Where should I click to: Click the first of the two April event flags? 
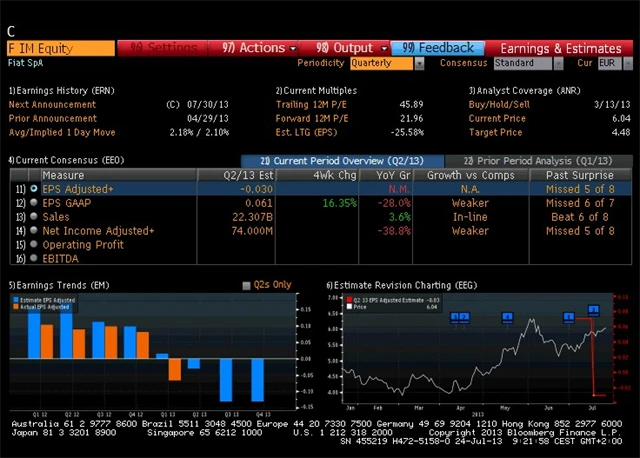tap(456, 317)
